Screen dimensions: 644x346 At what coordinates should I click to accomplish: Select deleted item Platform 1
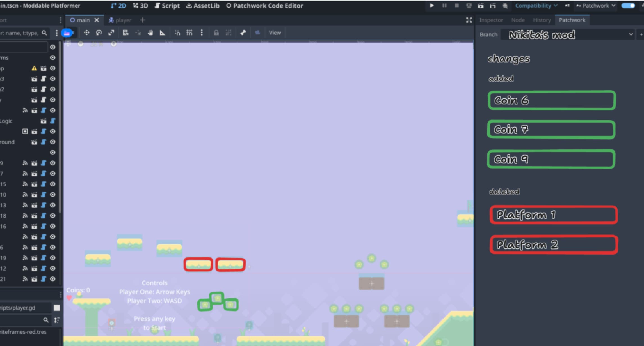point(554,215)
